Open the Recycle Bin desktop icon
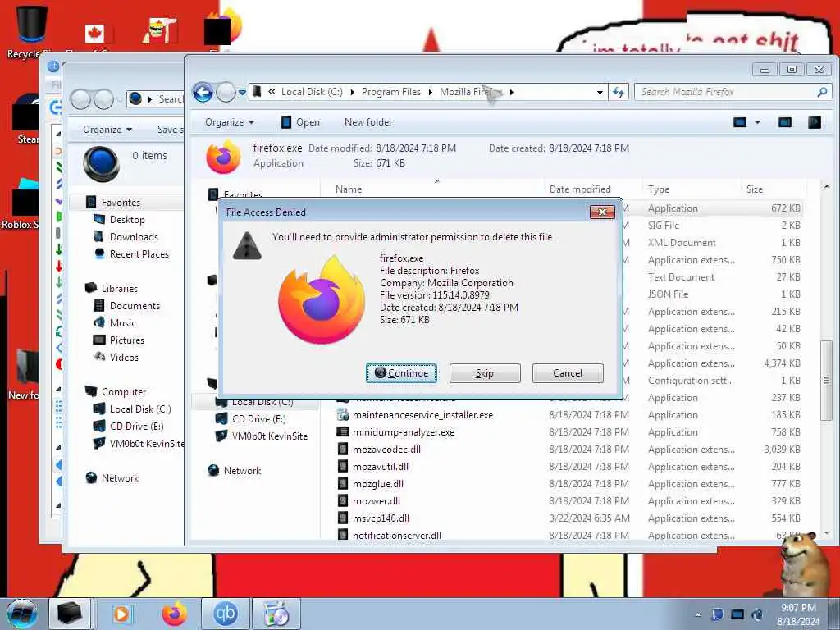This screenshot has width=840, height=630. coord(31,32)
